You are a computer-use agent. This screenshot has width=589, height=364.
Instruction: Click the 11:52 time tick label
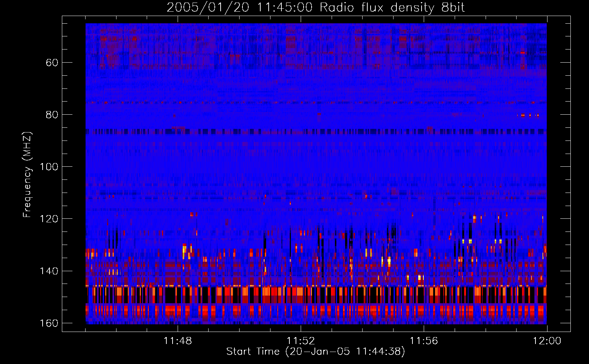click(x=301, y=341)
